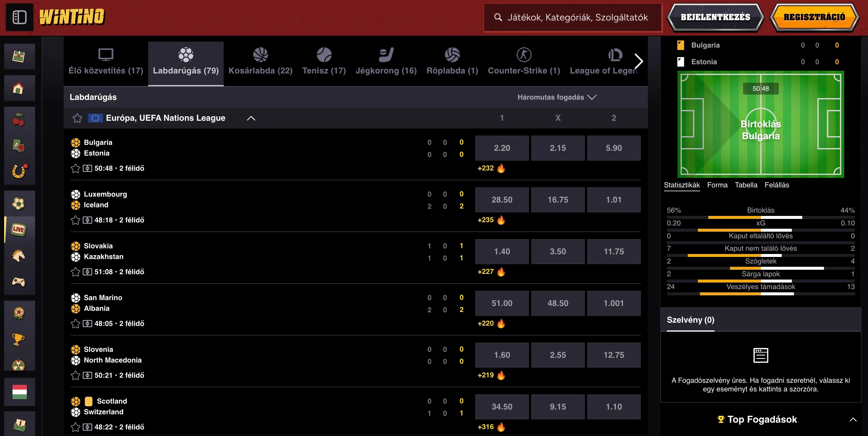Image resolution: width=868 pixels, height=436 pixels.
Task: Star the Slovenia vs North Macedonia match
Action: point(76,375)
